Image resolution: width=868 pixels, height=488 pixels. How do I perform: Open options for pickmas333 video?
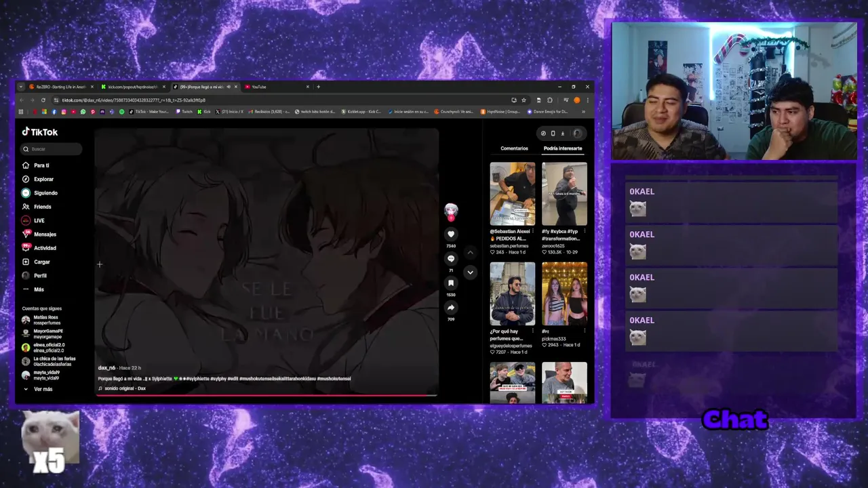(x=585, y=331)
